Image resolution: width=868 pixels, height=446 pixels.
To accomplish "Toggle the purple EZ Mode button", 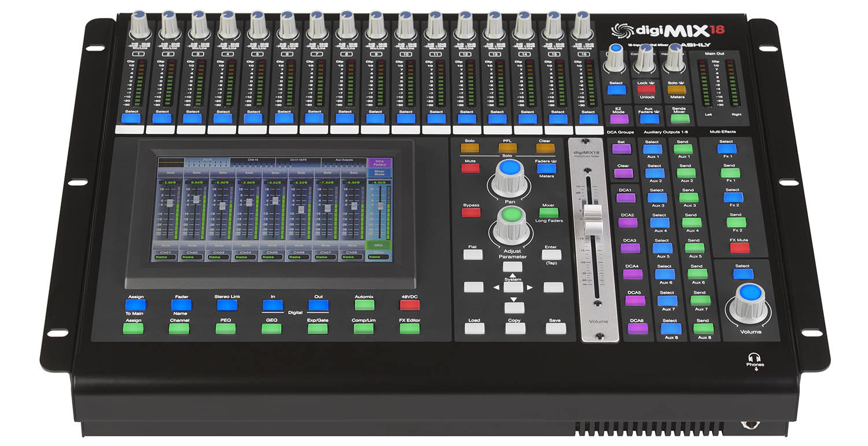I will click(x=619, y=119).
